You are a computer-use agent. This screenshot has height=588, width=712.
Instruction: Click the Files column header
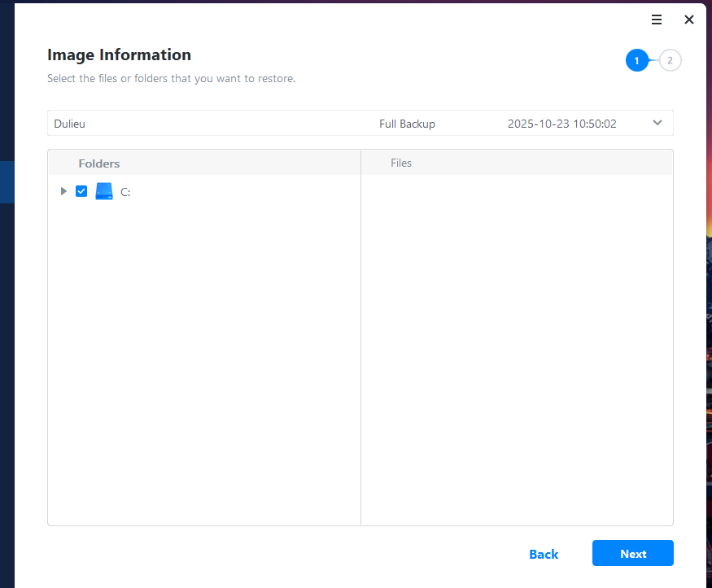point(401,163)
